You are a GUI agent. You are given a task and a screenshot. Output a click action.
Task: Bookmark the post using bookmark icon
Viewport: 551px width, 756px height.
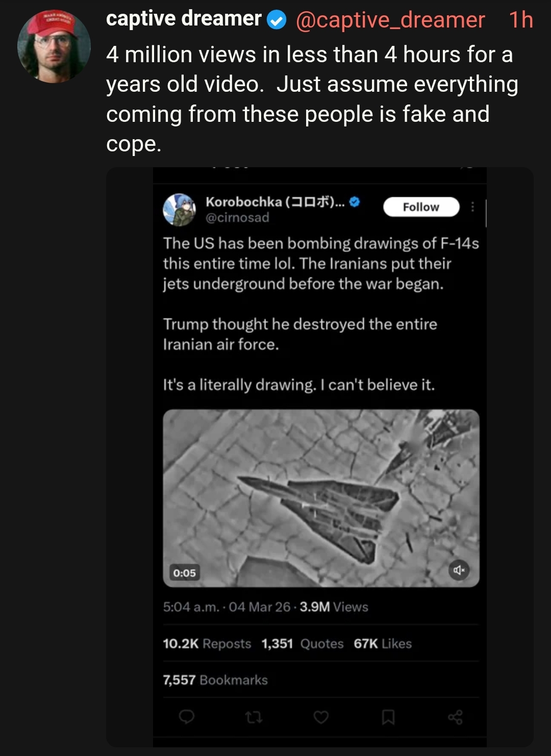(x=388, y=717)
